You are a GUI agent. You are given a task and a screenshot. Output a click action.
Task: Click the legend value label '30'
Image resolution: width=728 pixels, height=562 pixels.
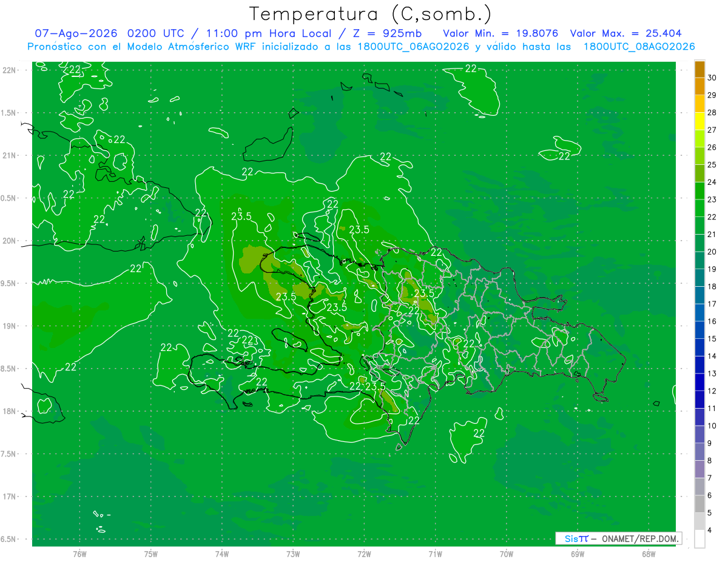[712, 78]
